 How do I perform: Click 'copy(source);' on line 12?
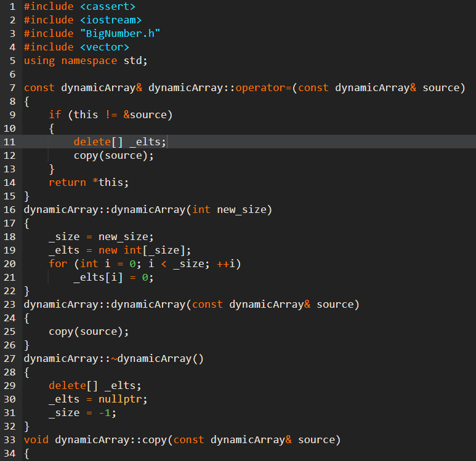114,155
